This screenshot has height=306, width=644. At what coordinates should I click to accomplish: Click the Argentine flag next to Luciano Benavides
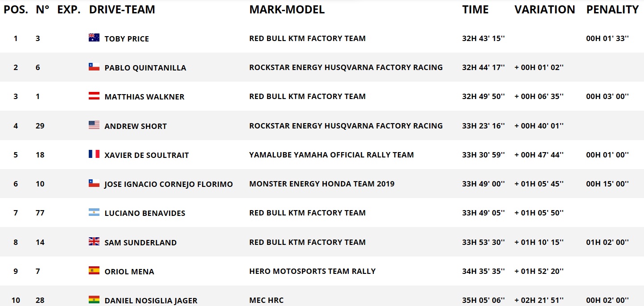94,212
